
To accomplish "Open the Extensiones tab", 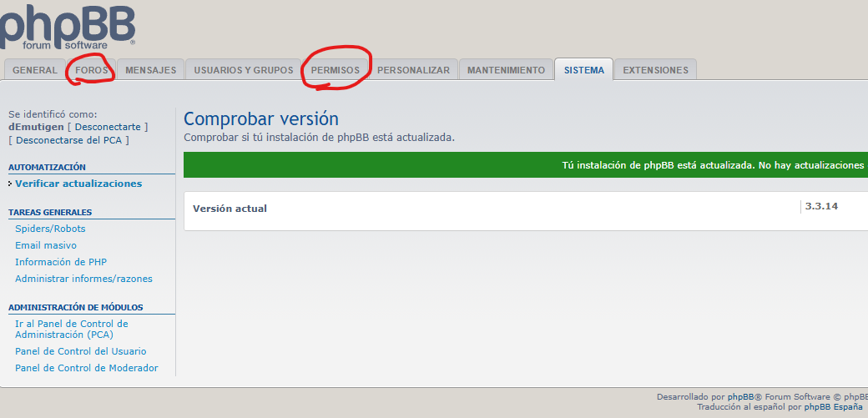I will (655, 70).
